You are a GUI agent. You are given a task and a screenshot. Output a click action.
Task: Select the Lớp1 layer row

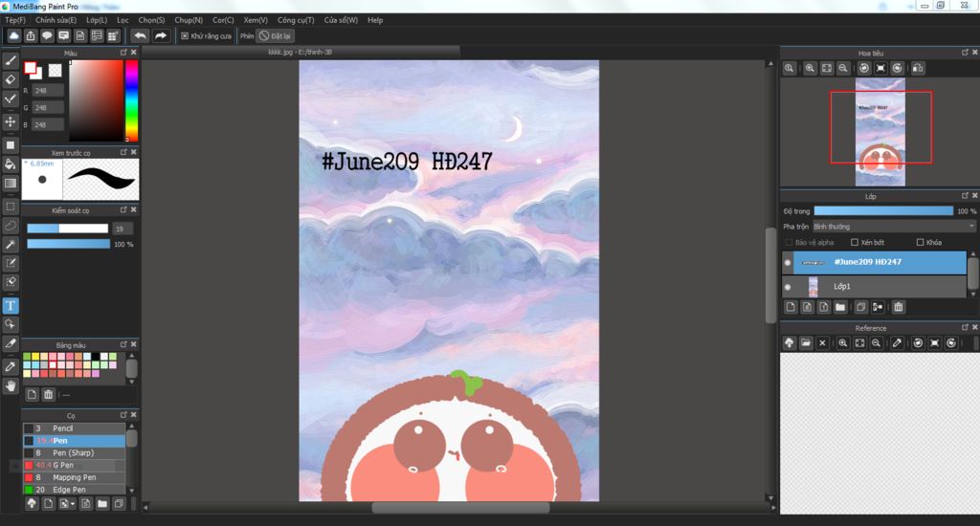click(x=874, y=287)
